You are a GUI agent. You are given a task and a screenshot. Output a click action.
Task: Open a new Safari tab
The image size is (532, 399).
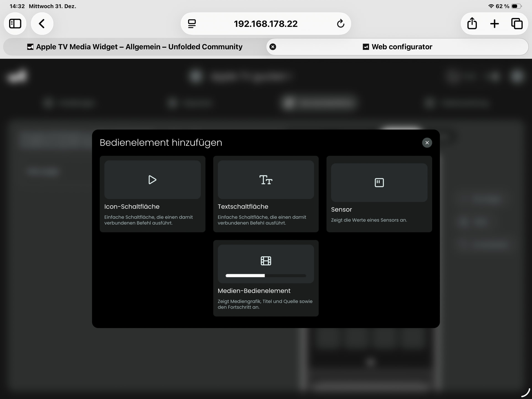click(x=494, y=24)
